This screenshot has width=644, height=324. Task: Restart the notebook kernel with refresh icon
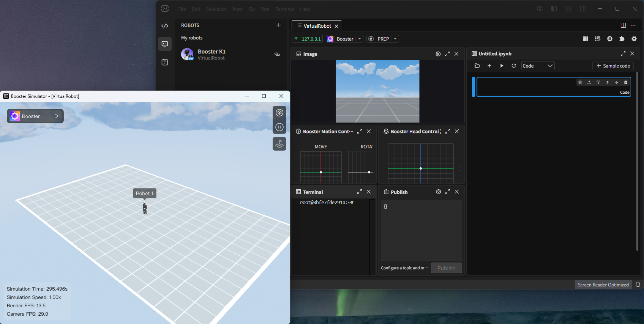[x=514, y=66]
